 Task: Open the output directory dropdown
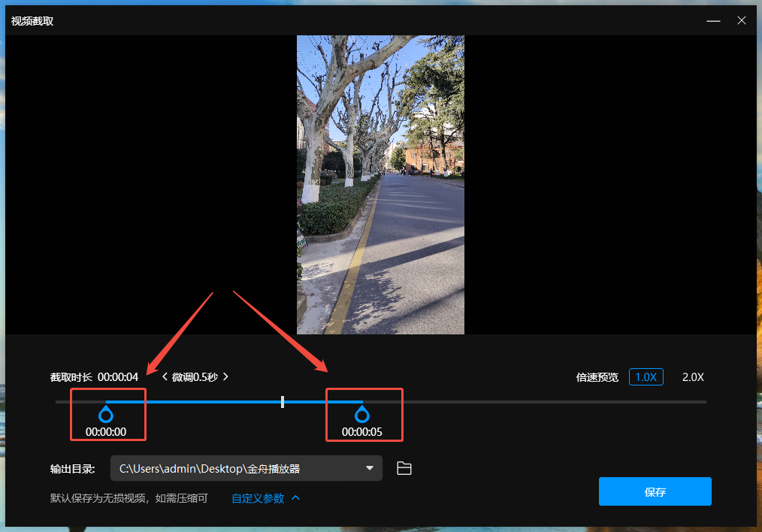246,468
